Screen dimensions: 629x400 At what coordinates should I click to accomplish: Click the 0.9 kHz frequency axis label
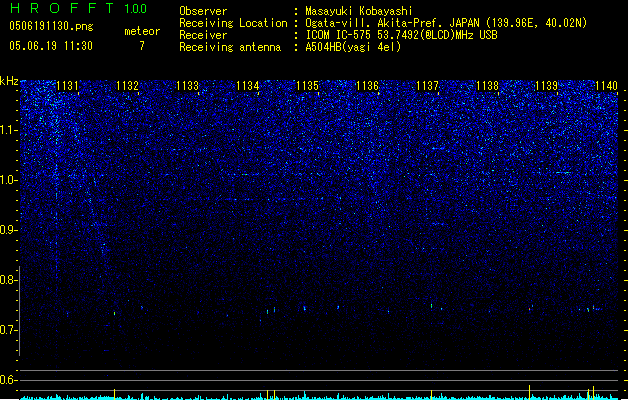pyautogui.click(x=9, y=230)
